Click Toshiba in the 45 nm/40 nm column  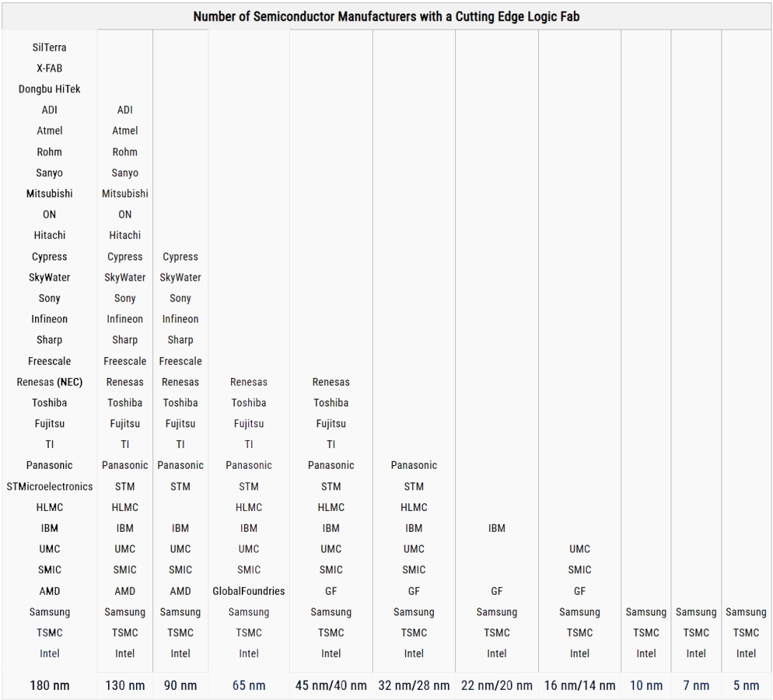[x=331, y=402]
